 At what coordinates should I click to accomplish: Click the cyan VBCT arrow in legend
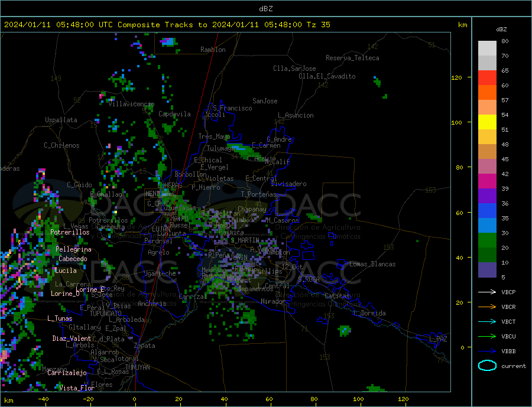coord(487,321)
